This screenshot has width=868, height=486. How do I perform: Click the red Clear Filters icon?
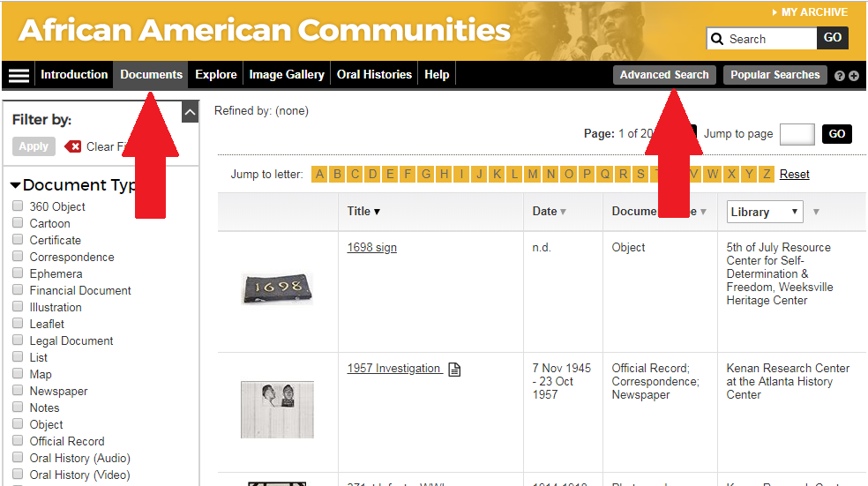tap(73, 146)
